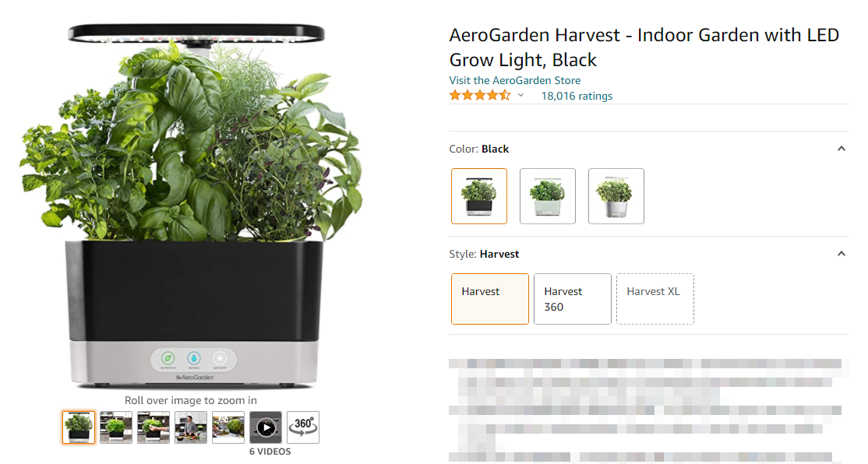Screen dimensions: 868x464
Task: Collapse the Color section chevron
Action: coord(842,148)
